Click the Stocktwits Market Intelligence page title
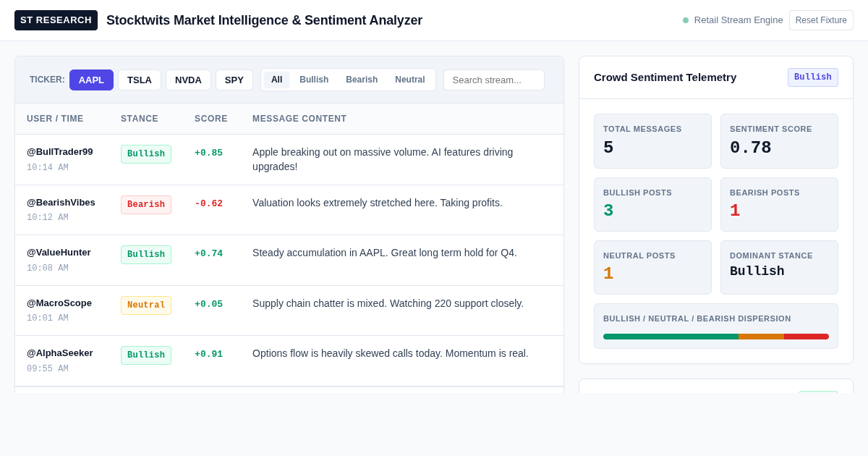The height and width of the screenshot is (456, 868). click(x=264, y=20)
